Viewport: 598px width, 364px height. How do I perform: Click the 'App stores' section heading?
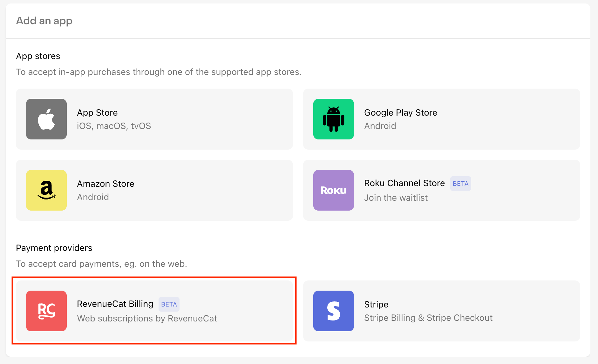point(38,56)
